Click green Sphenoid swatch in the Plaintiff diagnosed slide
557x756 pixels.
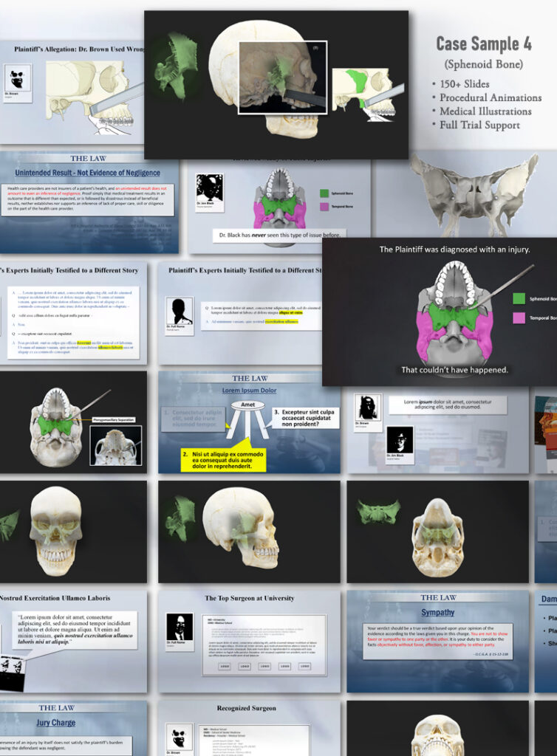click(519, 298)
